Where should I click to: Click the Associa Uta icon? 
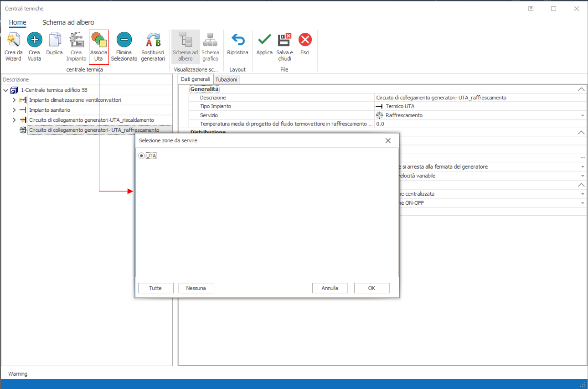point(98,40)
